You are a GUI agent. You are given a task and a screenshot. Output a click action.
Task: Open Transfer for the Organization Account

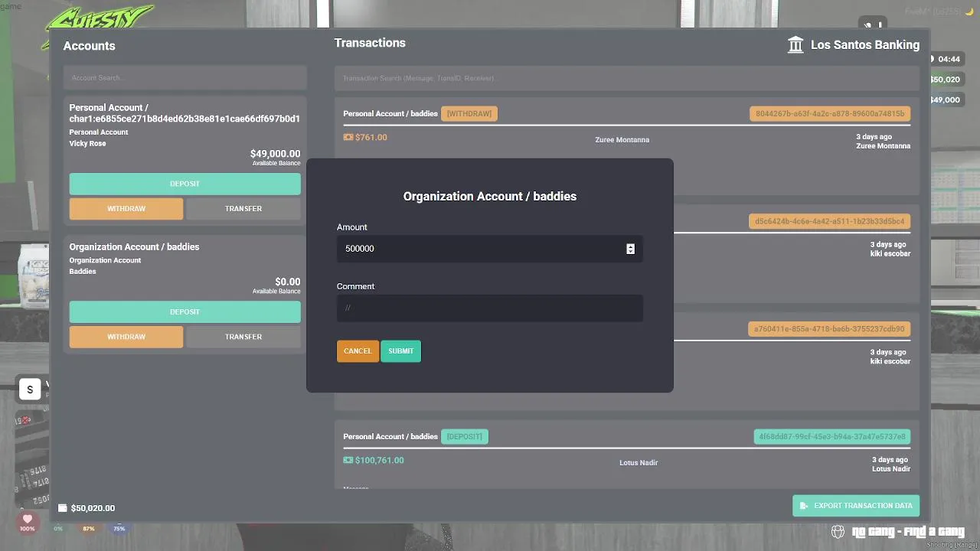click(x=243, y=337)
